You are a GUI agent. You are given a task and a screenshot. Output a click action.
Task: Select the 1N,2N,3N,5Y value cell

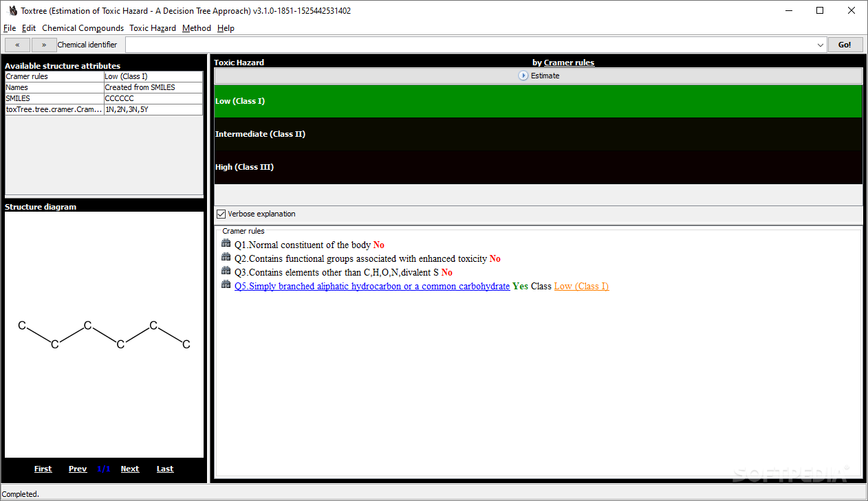[x=153, y=109]
